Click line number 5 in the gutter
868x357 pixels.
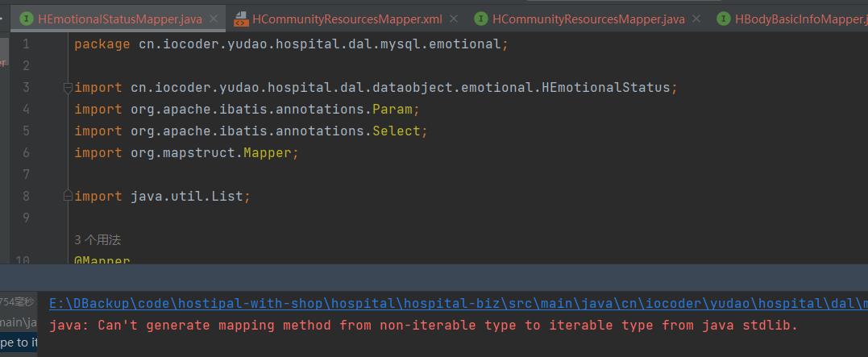click(26, 131)
